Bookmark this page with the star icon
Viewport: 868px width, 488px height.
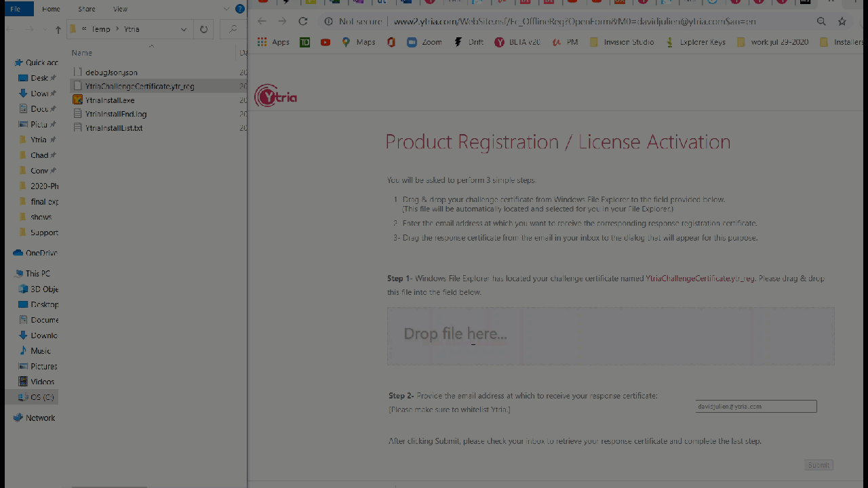pos(842,22)
